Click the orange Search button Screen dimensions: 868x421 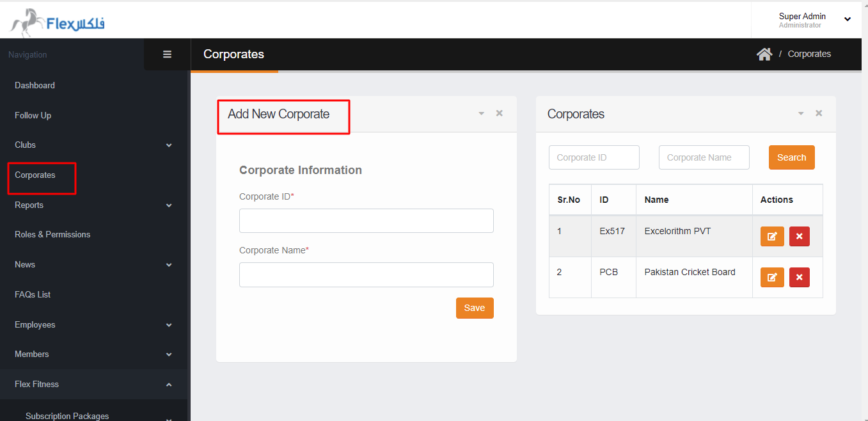(791, 157)
